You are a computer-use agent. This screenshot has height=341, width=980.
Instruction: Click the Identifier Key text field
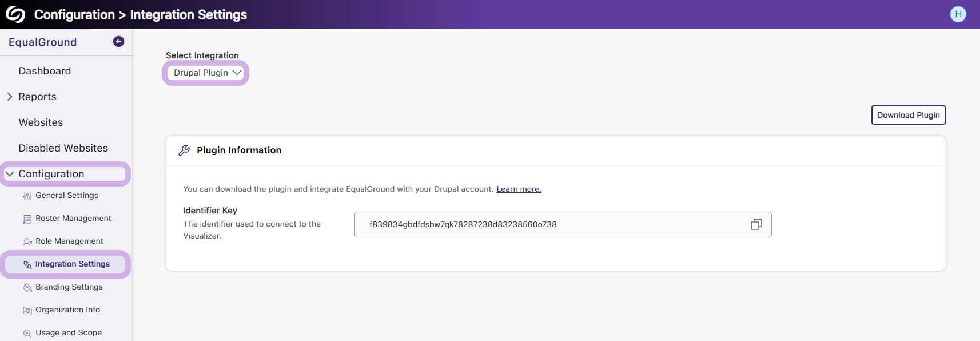(549, 224)
